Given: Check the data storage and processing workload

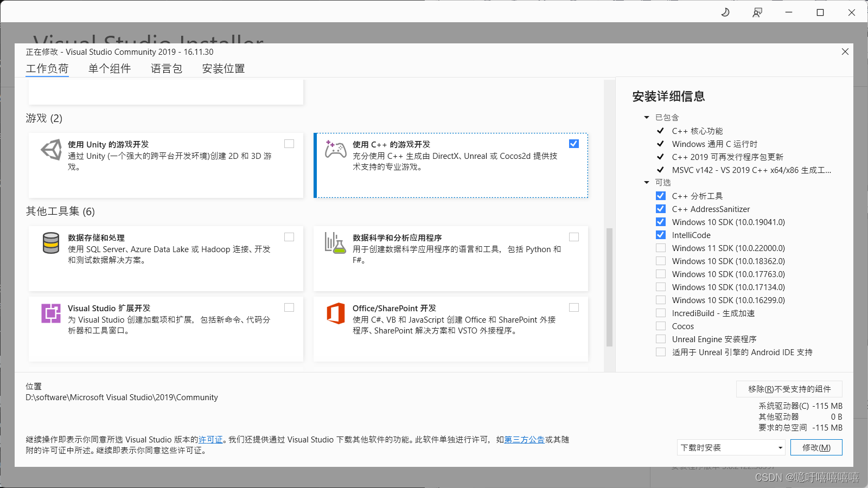Looking at the screenshot, I should pos(289,237).
